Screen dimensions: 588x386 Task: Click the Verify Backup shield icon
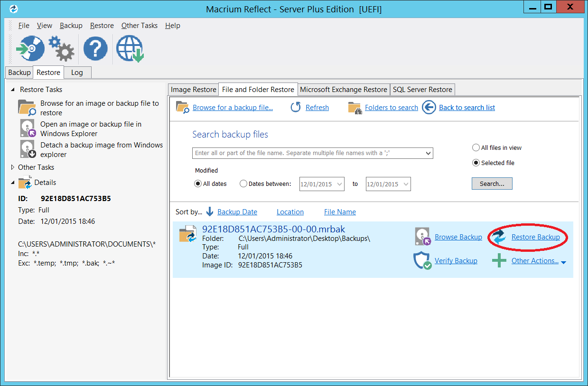tap(422, 260)
